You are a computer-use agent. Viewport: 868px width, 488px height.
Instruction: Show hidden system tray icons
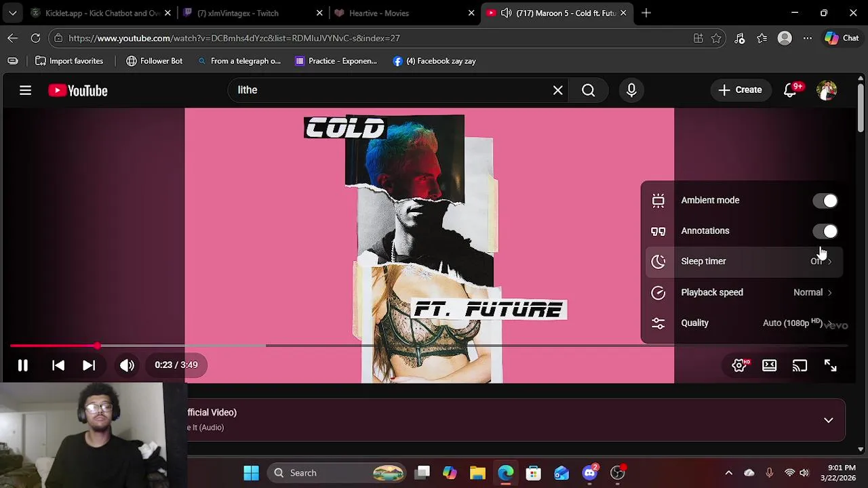tap(728, 473)
